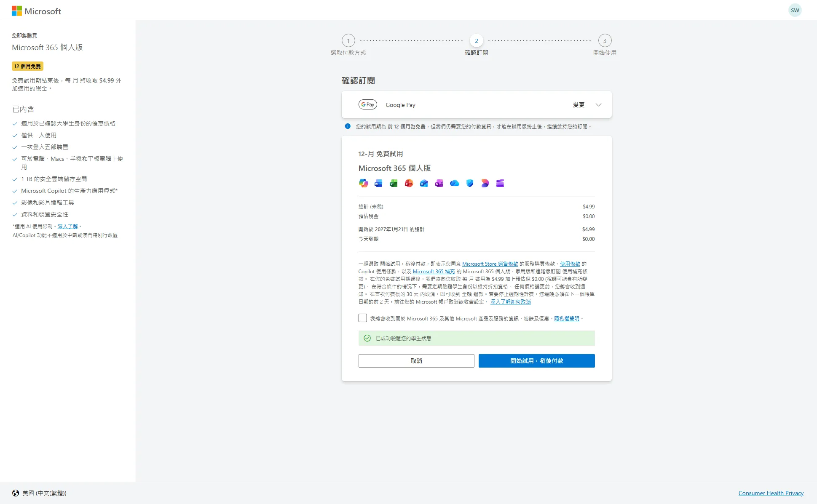Expand the Google Pay payment chevron

[x=598, y=105]
